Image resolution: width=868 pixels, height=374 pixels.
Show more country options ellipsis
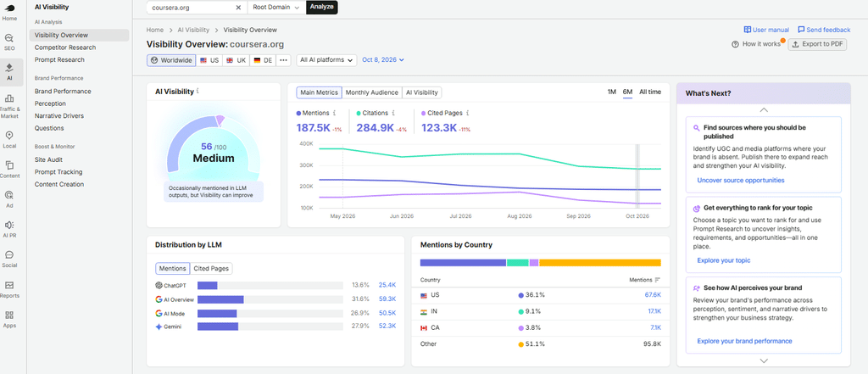point(283,60)
